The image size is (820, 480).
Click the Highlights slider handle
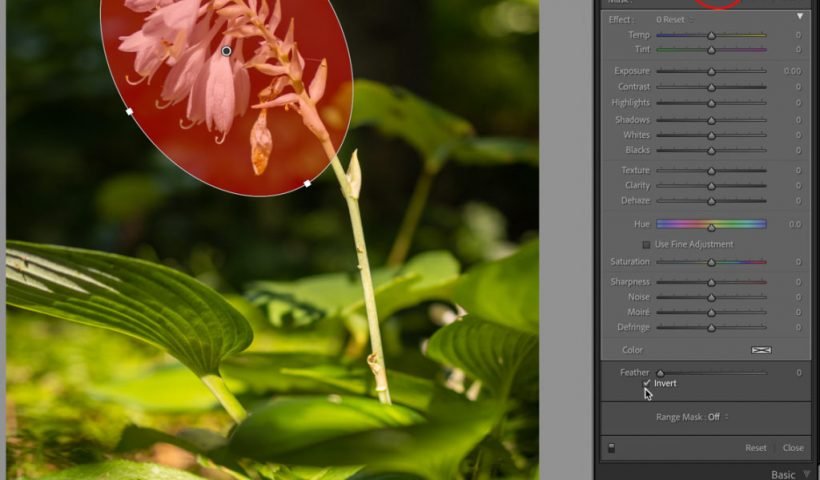711,104
